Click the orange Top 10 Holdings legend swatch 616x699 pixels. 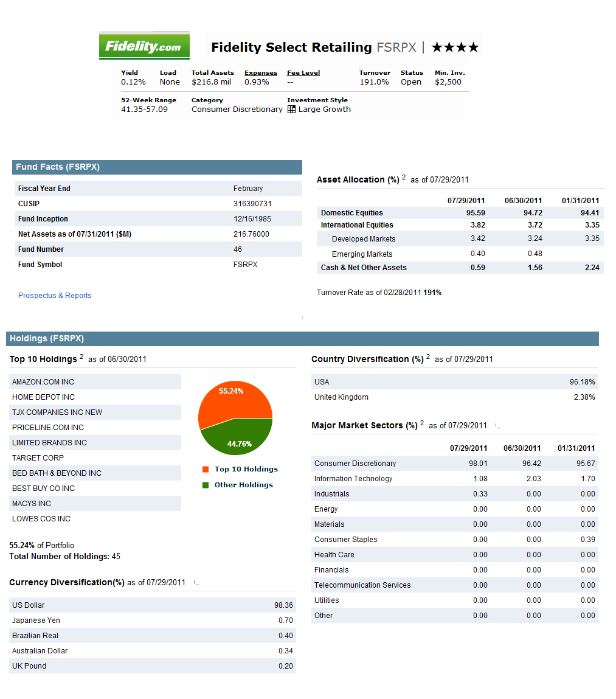[x=206, y=469]
